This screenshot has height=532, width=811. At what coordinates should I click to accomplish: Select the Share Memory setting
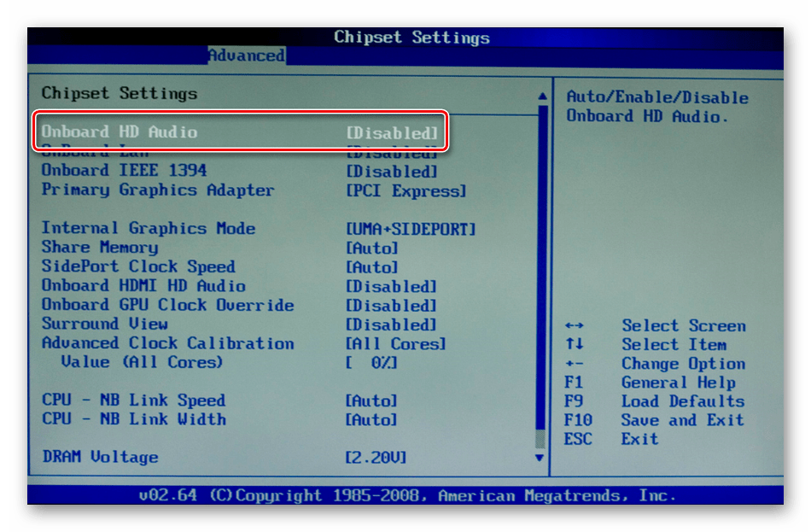click(x=100, y=248)
